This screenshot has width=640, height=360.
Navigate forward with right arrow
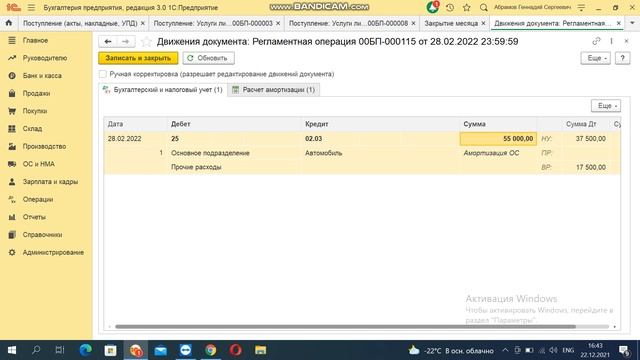[x=126, y=42]
